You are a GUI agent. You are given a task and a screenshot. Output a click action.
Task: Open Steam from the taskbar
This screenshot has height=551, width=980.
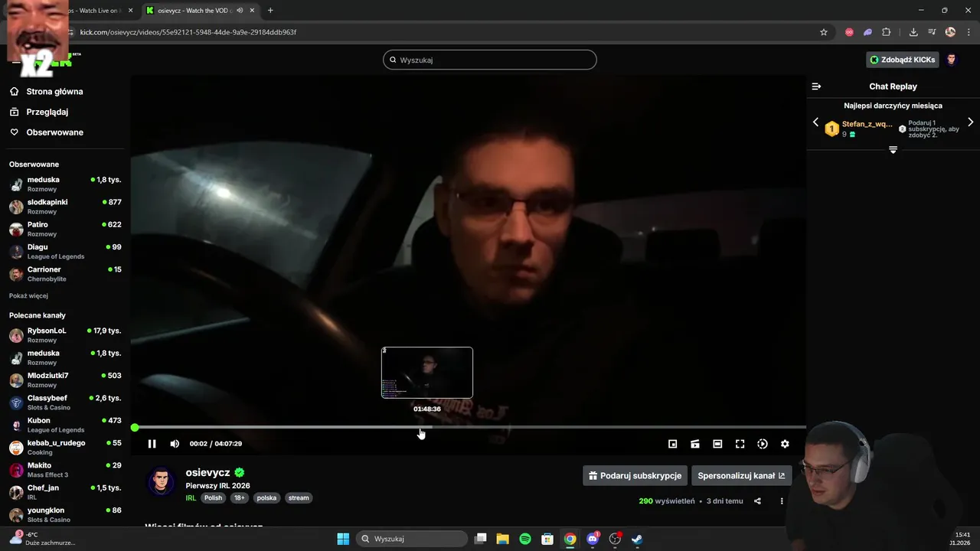pos(637,539)
